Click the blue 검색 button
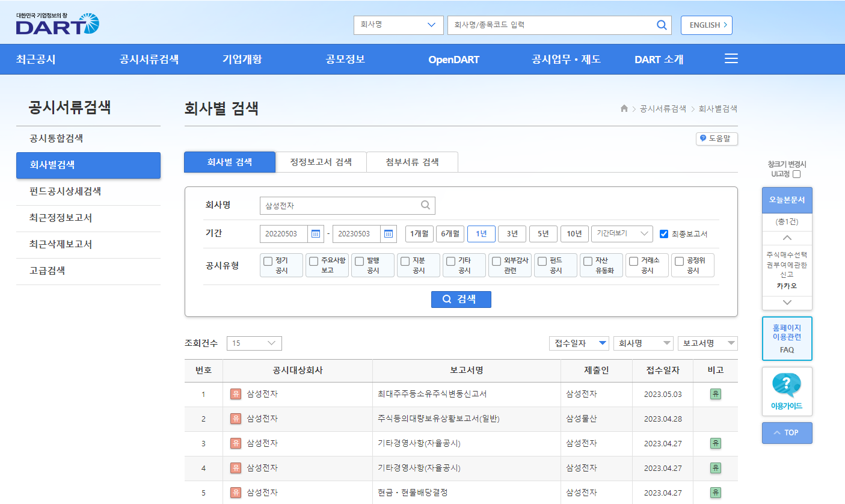845x504 pixels. (461, 300)
